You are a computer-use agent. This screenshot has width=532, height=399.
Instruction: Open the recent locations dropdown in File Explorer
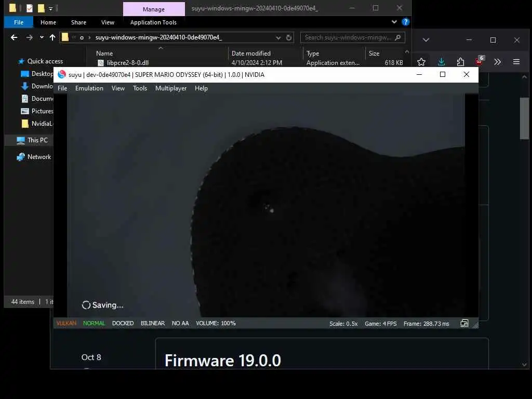tap(42, 37)
